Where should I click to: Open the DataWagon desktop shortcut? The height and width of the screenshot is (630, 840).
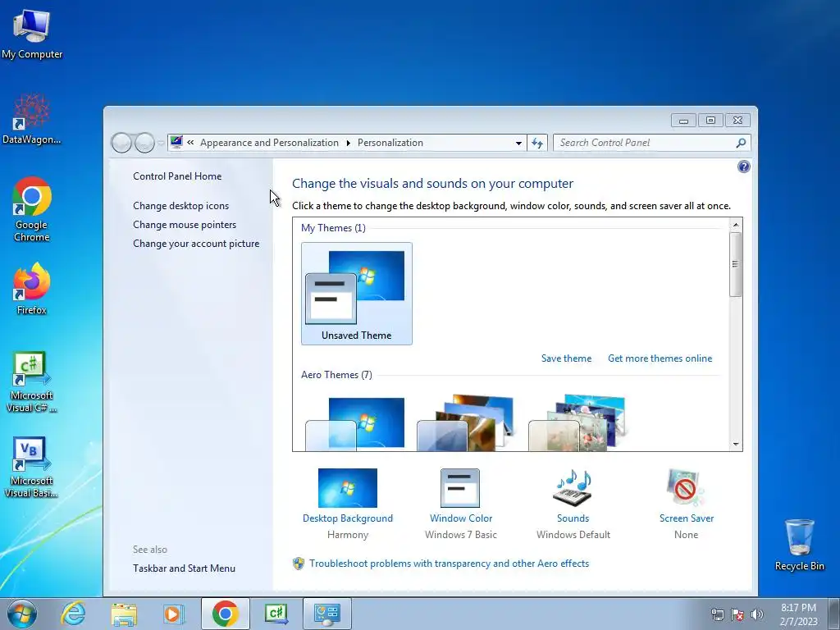point(32,119)
